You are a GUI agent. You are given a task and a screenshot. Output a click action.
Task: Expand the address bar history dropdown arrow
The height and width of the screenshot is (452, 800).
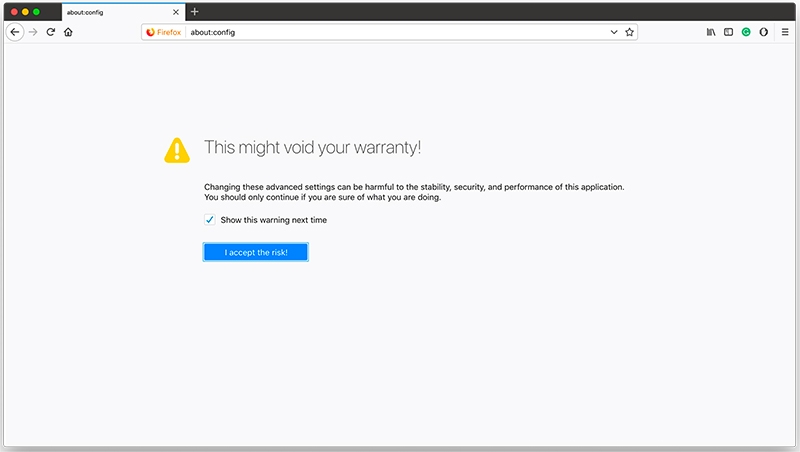pyautogui.click(x=614, y=32)
